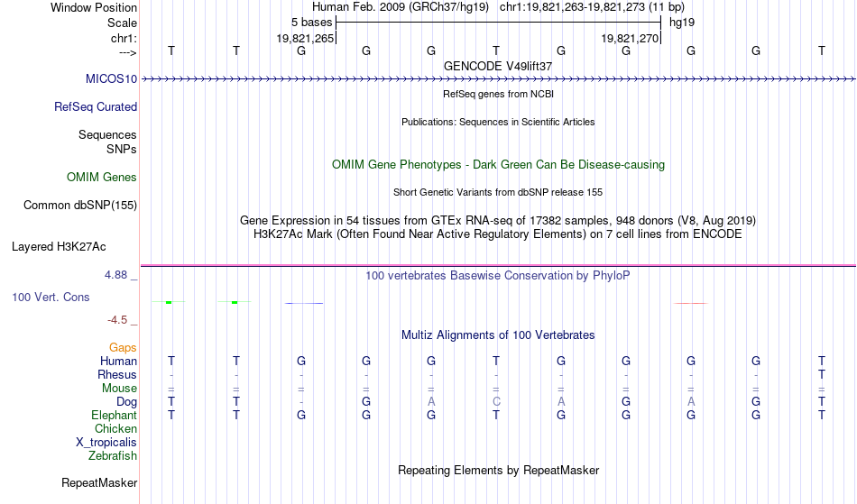857x504 pixels.
Task: Click Publications: Sequences in Scientific Articles title
Action: click(x=498, y=122)
